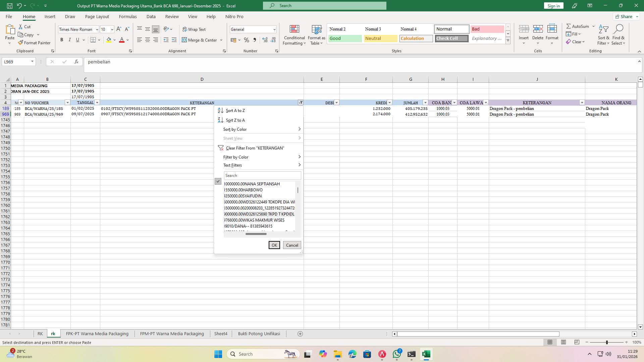Click the filter Search input field

pos(262,175)
